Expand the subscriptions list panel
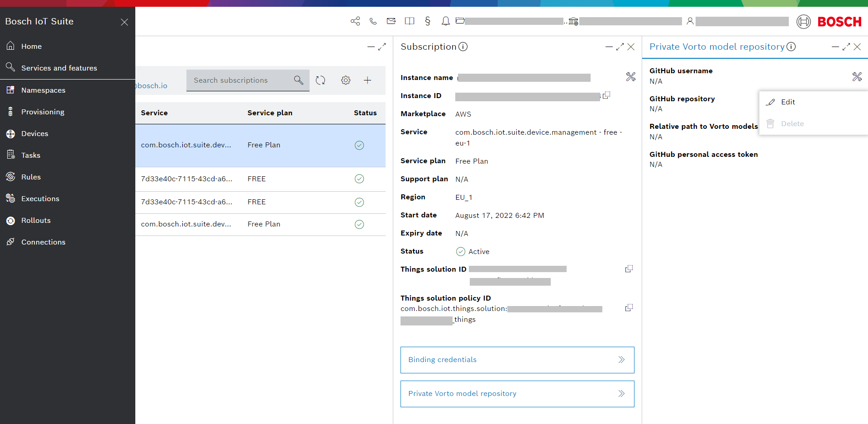This screenshot has width=868, height=424. [382, 47]
